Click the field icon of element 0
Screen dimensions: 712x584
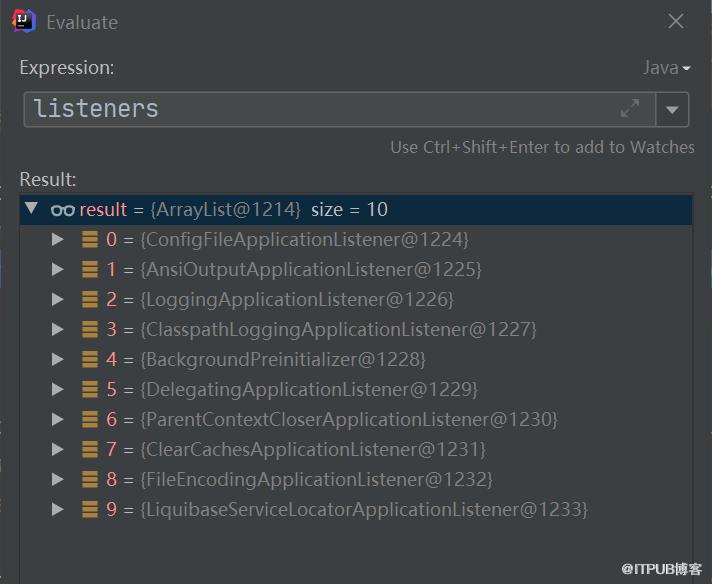pyautogui.click(x=89, y=239)
